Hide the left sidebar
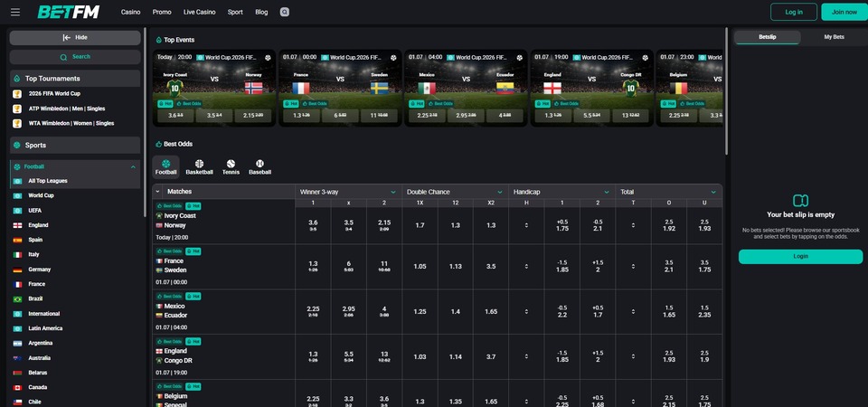 click(x=75, y=38)
